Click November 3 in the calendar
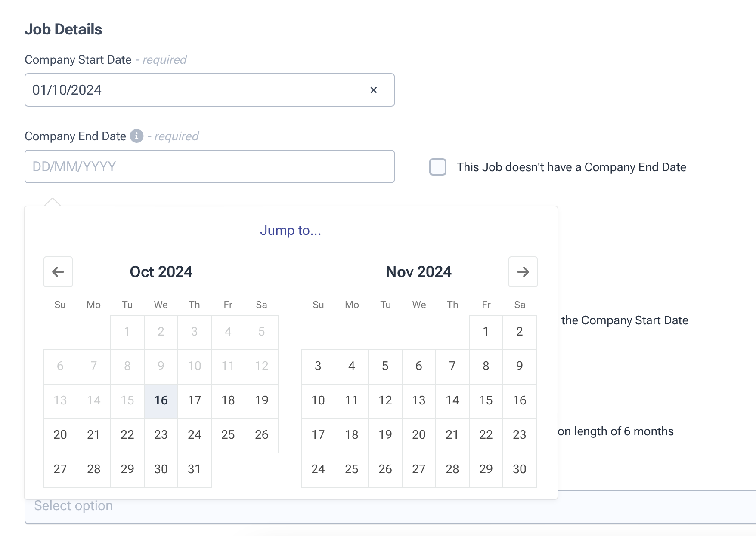756x536 pixels. click(x=318, y=366)
